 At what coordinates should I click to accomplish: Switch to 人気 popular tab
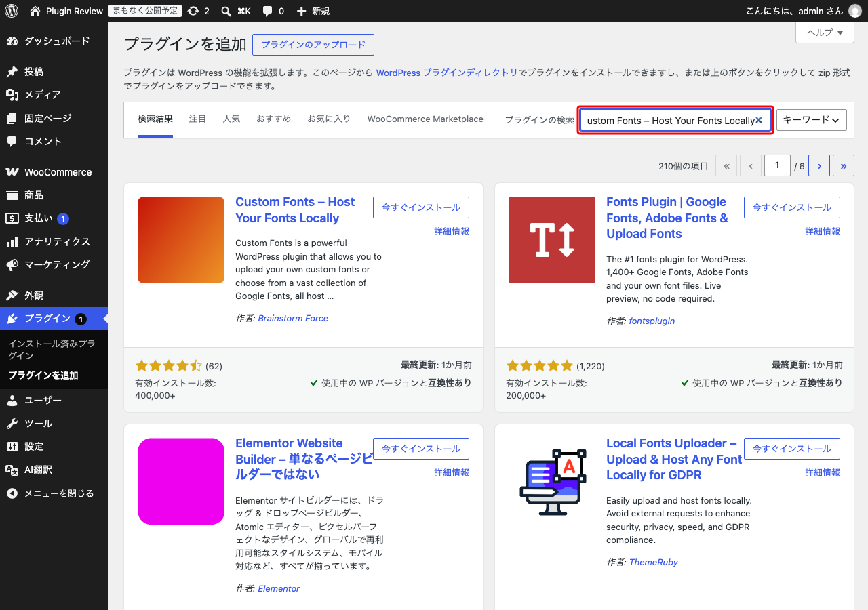231,119
